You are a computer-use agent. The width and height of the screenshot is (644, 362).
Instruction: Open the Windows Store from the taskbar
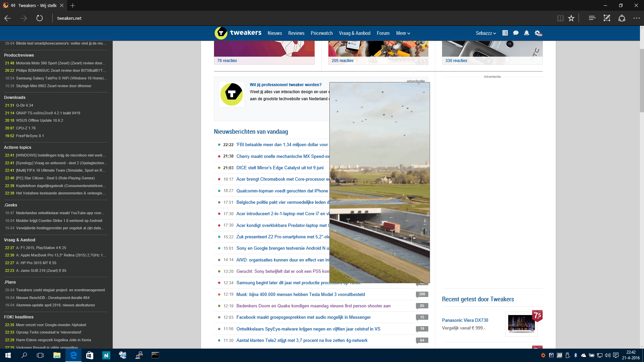point(90,355)
